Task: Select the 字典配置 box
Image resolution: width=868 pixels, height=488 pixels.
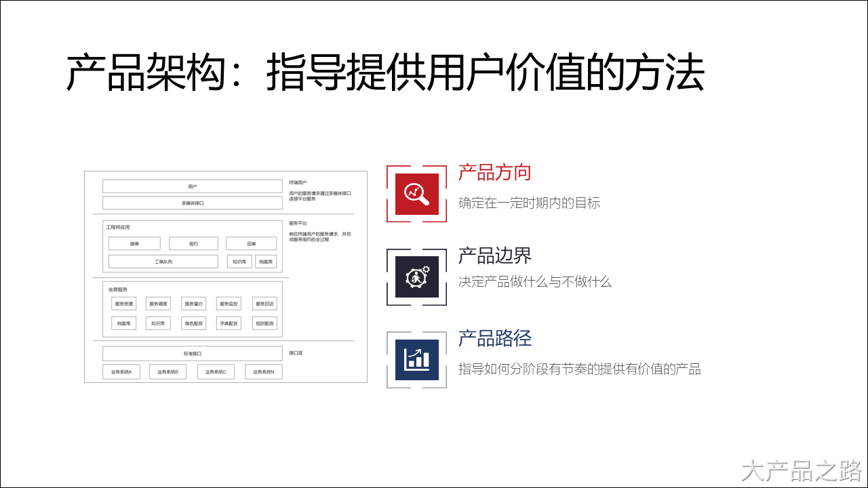Action: point(230,323)
